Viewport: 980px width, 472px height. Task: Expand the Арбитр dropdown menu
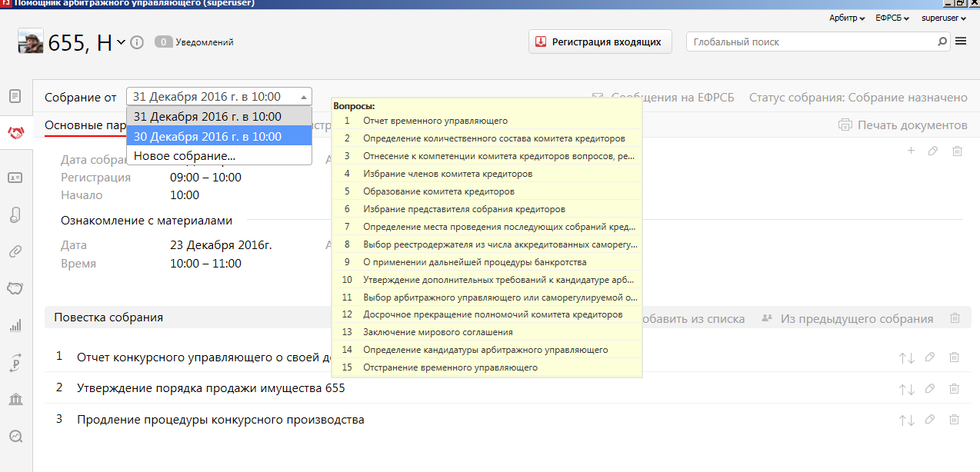tap(846, 18)
